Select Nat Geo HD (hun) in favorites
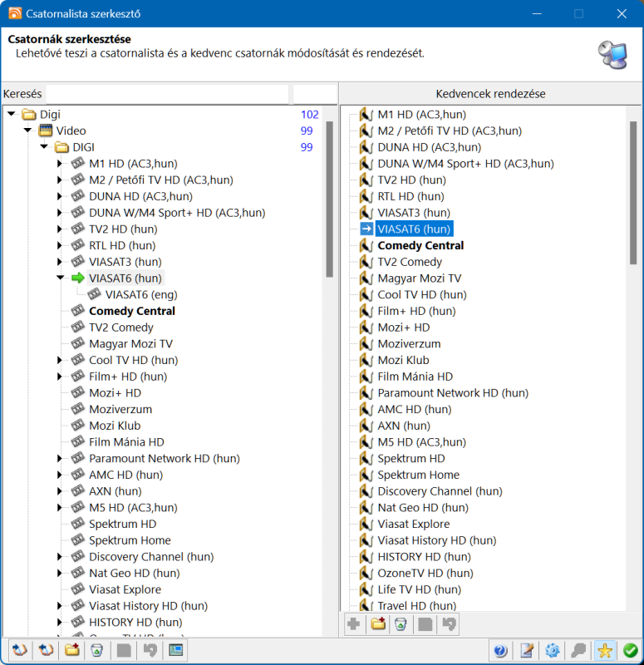 (423, 508)
